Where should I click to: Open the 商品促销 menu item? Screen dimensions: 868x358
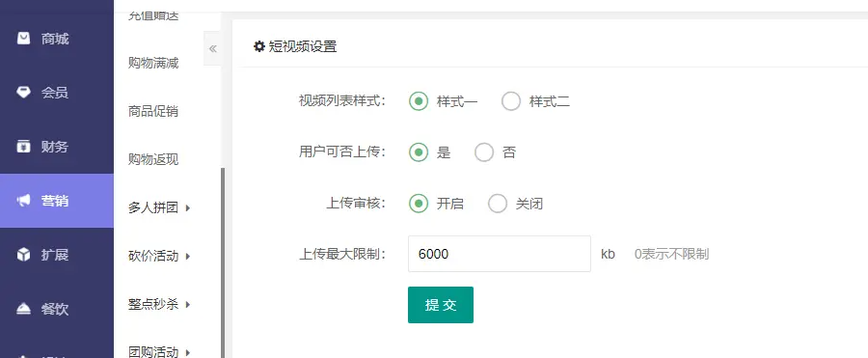[153, 111]
